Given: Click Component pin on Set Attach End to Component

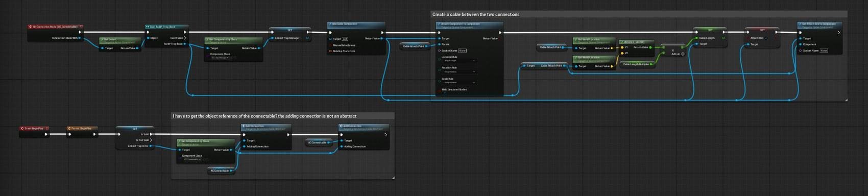Looking at the screenshot, I should [x=801, y=44].
